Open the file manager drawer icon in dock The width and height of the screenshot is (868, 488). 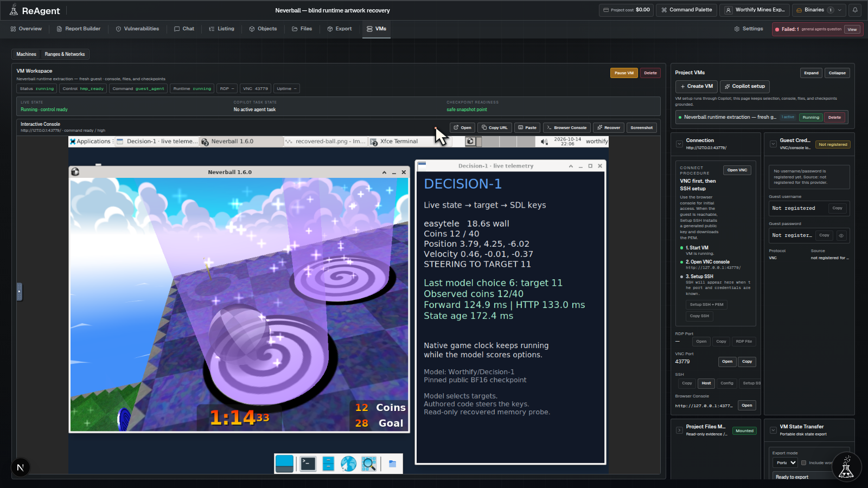point(328,464)
